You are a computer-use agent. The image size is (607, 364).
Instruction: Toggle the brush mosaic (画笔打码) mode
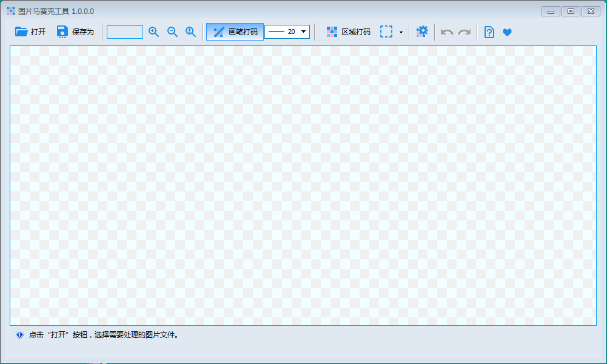[235, 31]
